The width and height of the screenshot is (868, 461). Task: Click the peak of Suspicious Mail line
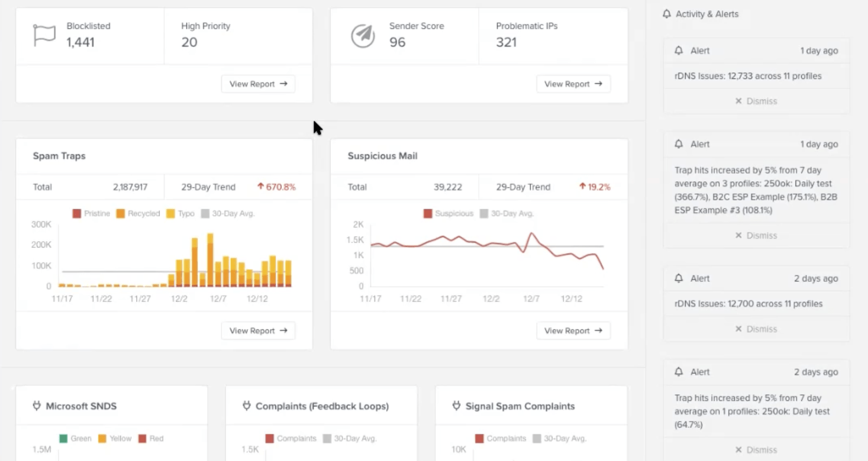coord(531,233)
